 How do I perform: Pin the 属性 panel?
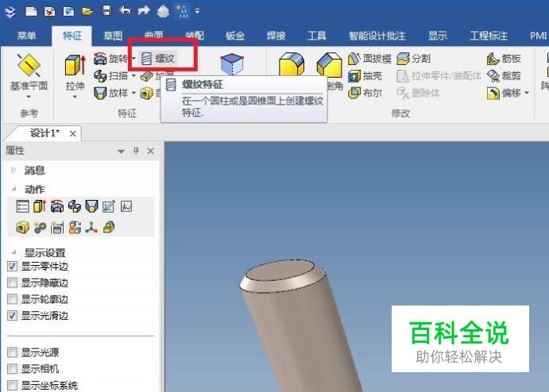click(x=136, y=151)
